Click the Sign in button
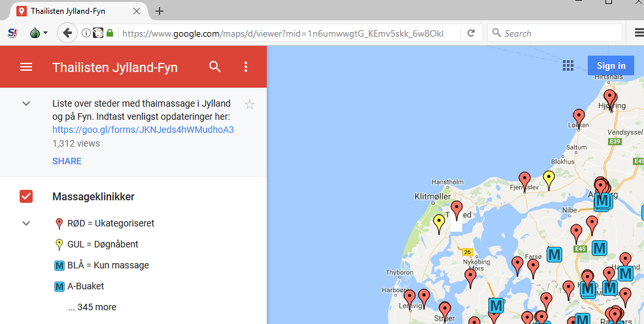 (611, 66)
